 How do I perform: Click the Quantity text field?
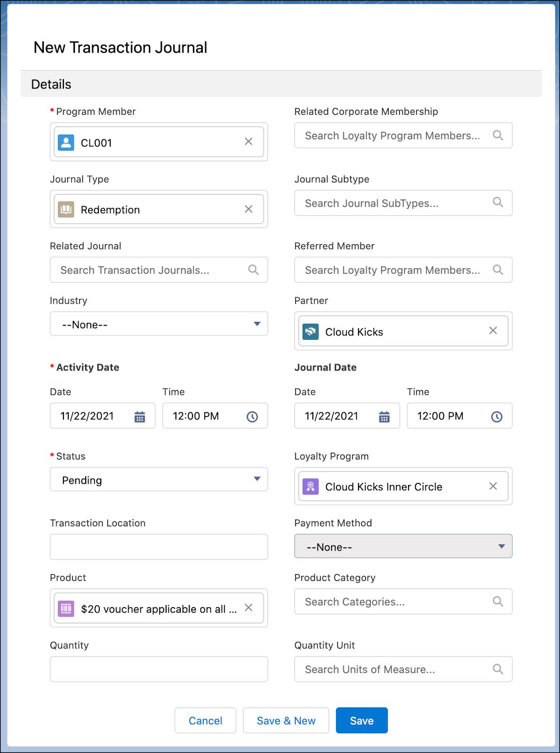[x=159, y=669]
